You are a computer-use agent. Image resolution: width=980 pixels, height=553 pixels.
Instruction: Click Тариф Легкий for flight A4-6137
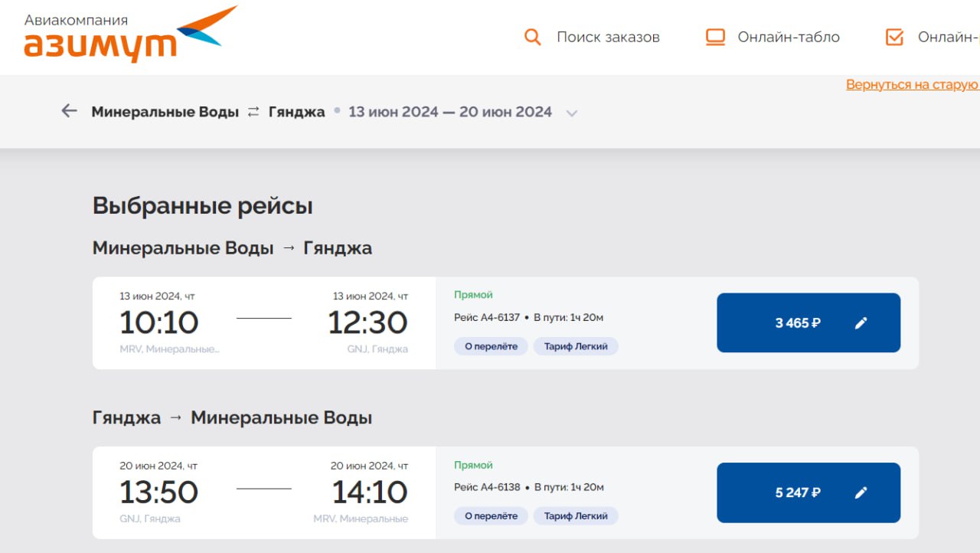point(576,346)
